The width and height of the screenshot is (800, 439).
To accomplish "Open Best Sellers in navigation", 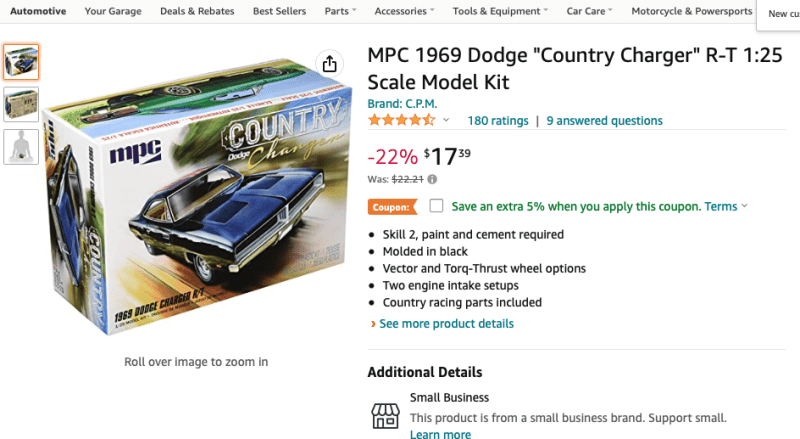I will point(280,11).
